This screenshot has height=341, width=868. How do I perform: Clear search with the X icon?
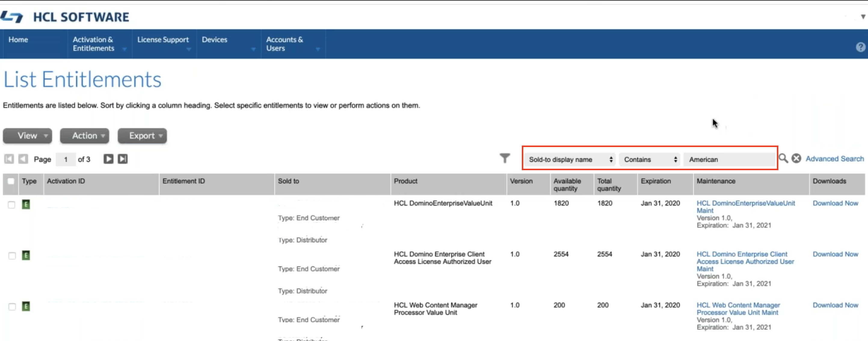(x=796, y=158)
